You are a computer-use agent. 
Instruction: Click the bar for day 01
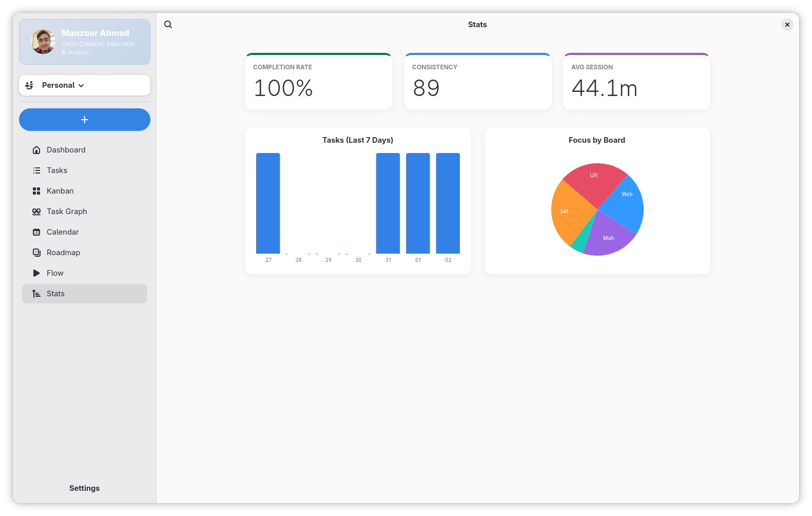coord(418,203)
